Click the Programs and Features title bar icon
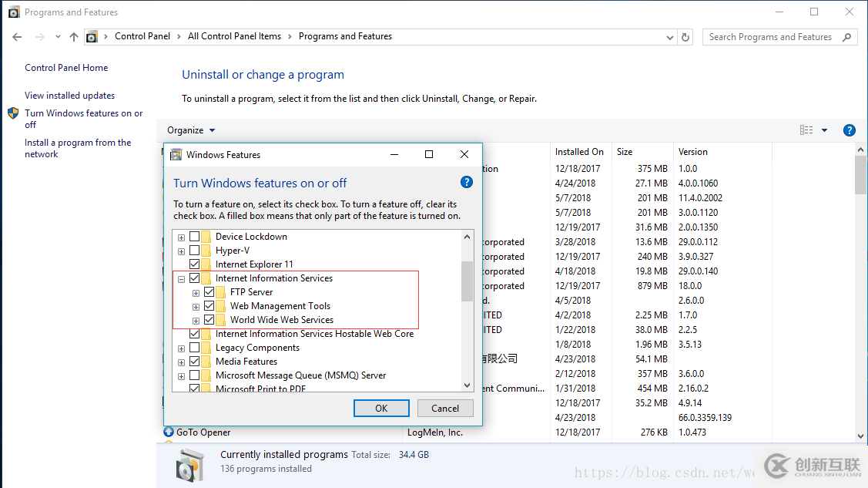 point(14,12)
